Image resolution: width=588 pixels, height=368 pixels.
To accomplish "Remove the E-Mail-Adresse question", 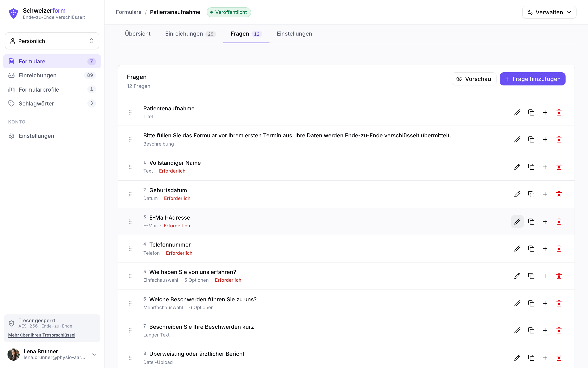I will (559, 221).
